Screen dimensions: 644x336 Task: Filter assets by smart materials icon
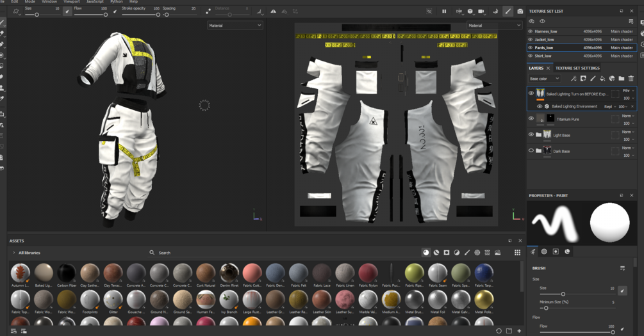coord(436,253)
